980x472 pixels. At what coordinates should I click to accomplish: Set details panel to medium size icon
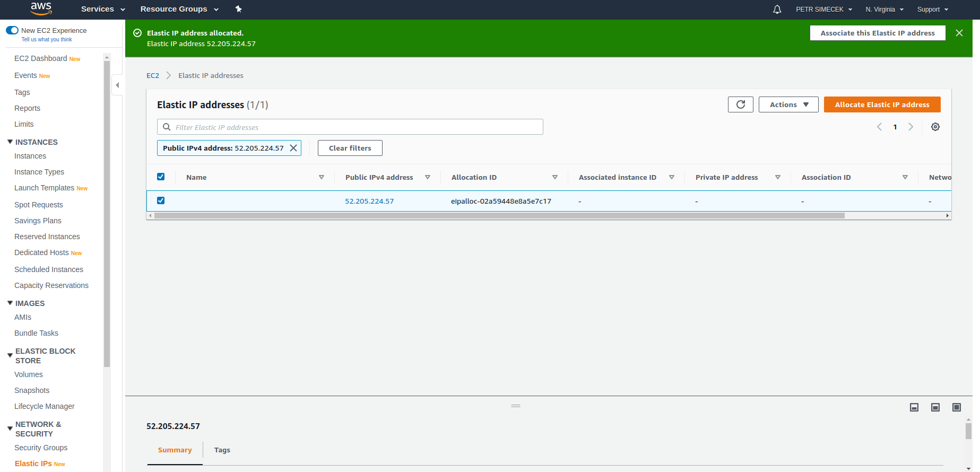[x=935, y=407]
